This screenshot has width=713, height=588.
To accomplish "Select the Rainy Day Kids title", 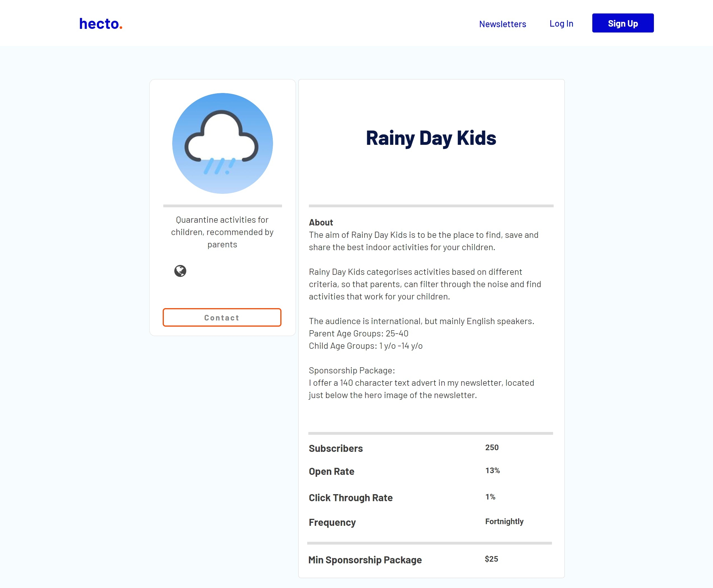I will pyautogui.click(x=431, y=138).
